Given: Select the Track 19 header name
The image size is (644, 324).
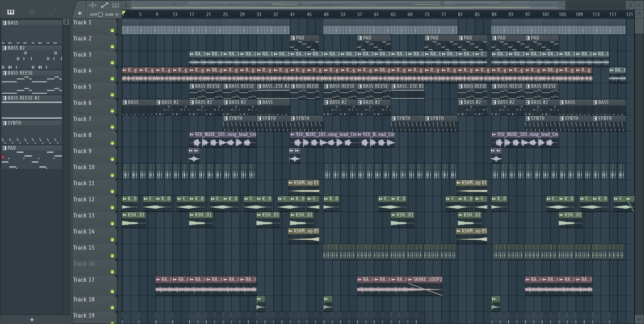Looking at the screenshot, I should coord(84,316).
